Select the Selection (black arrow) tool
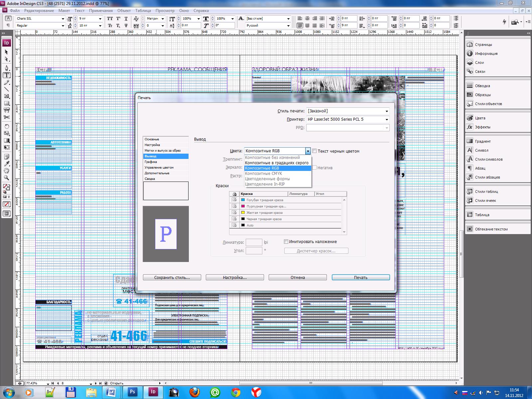532x399 pixels. coord(6,52)
